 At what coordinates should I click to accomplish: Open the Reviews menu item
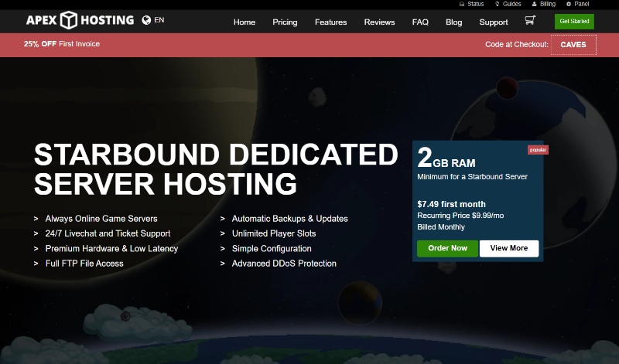click(x=379, y=22)
